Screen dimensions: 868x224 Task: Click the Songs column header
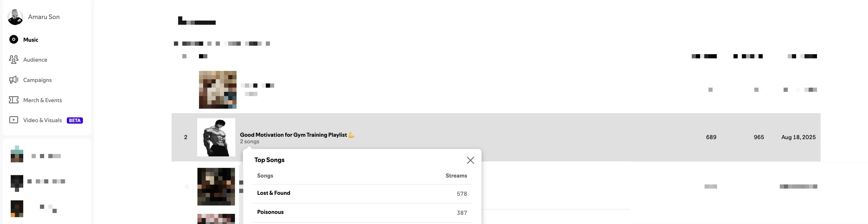click(x=265, y=175)
